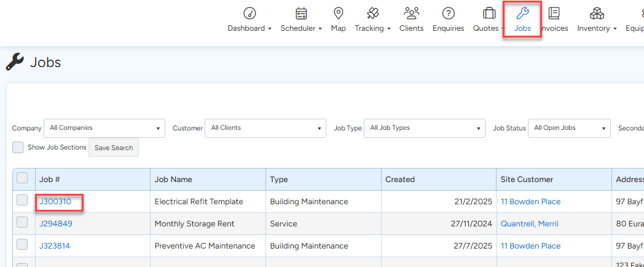Expand the Job Type dropdown
This screenshot has width=644, height=267.
click(425, 128)
